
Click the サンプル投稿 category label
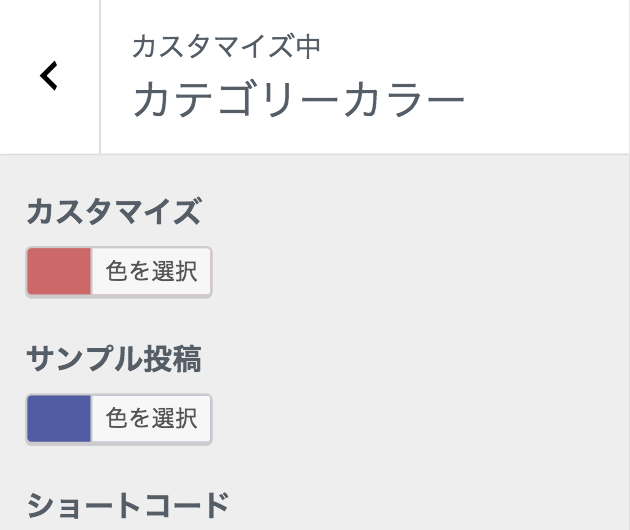(114, 359)
